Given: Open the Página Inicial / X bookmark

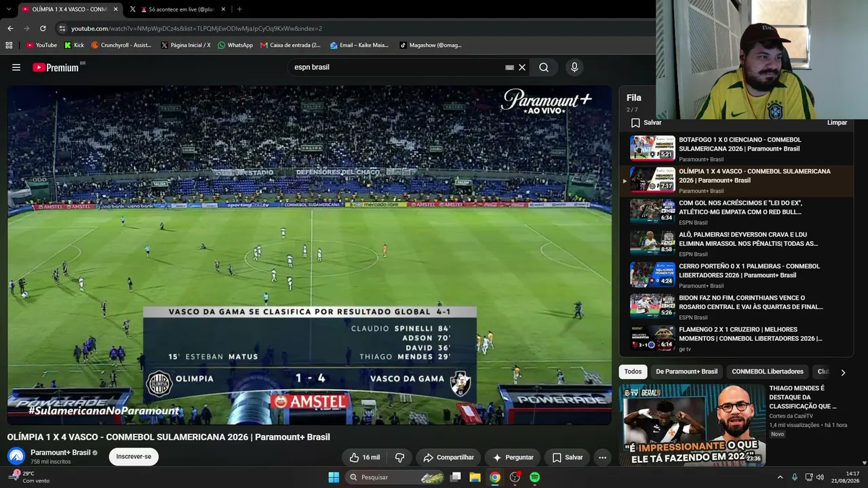Looking at the screenshot, I should 186,45.
